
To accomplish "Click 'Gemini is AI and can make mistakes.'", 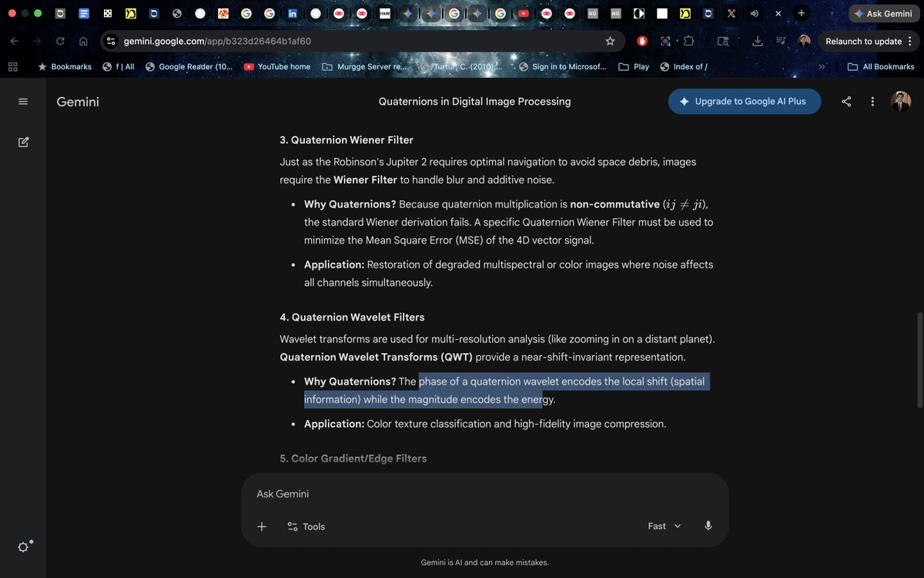I will pos(485,563).
